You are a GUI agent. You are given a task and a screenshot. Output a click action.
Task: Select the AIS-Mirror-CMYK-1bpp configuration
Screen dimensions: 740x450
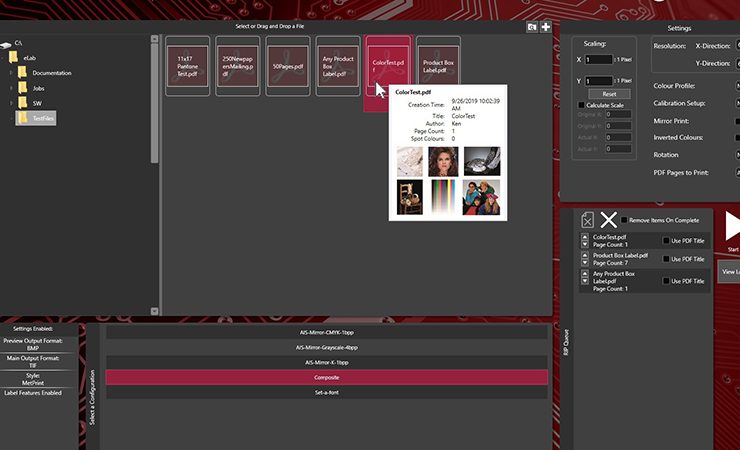coord(327,331)
